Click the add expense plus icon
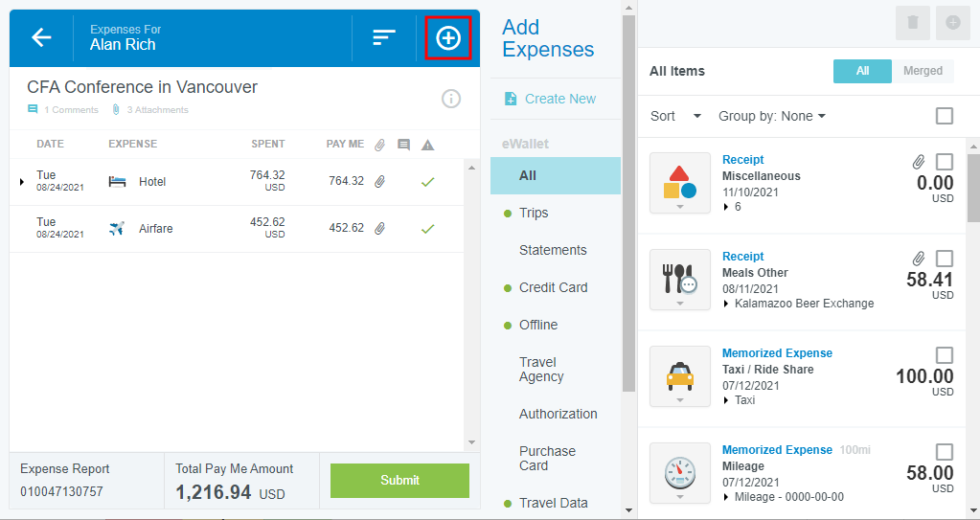The image size is (980, 520). pos(447,38)
